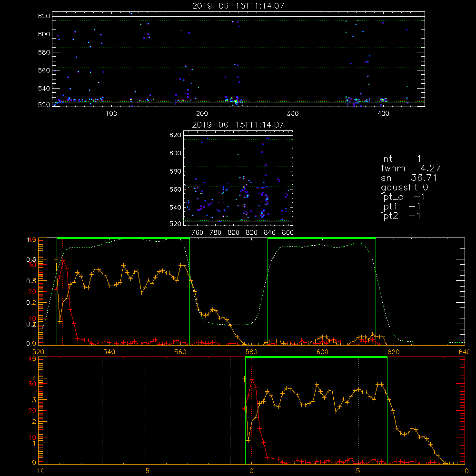Click the 'sn 36.71' readout line
This screenshot has height=476, width=476.
[409, 178]
